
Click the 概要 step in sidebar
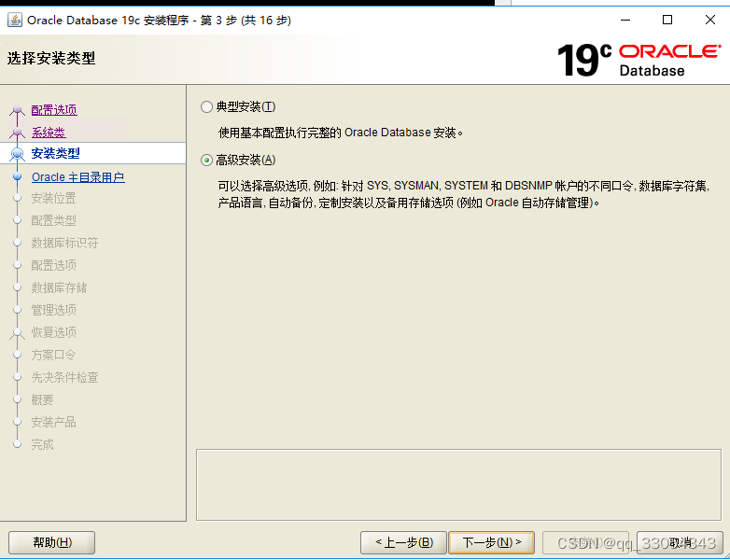click(42, 399)
